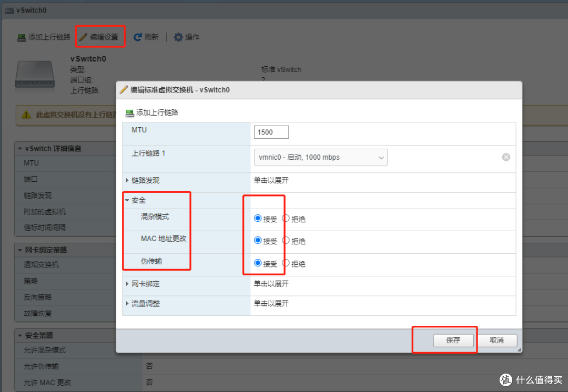Open the 上行链路 1 vmnic0 dropdown

(321, 158)
